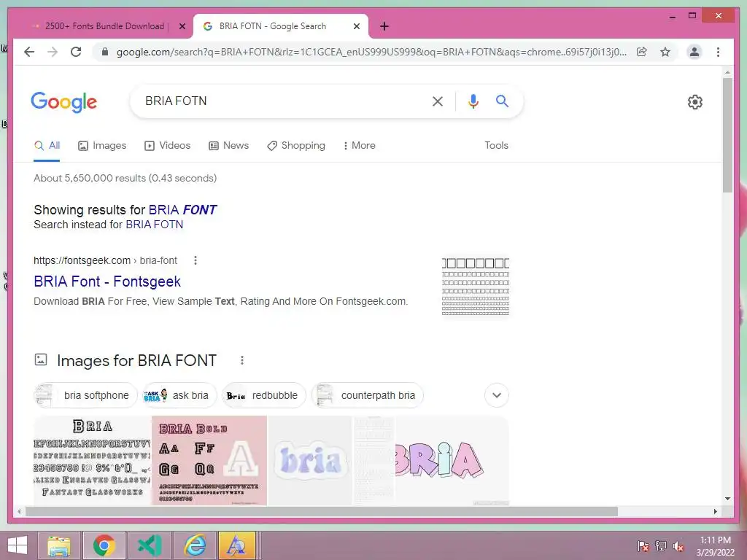The width and height of the screenshot is (747, 560).
Task: Open the purple lowercase bria image
Action: 310,460
